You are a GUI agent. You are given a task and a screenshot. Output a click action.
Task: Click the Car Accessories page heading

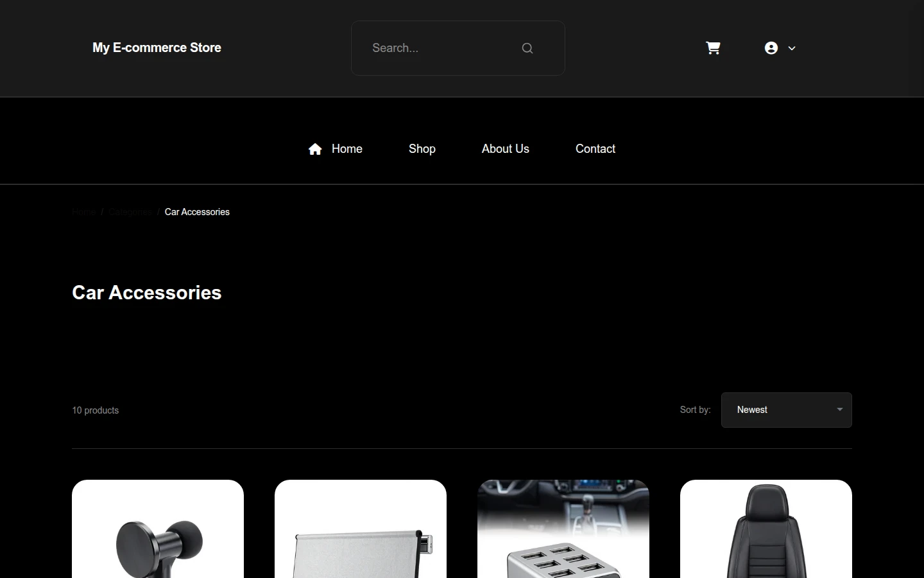tap(147, 293)
